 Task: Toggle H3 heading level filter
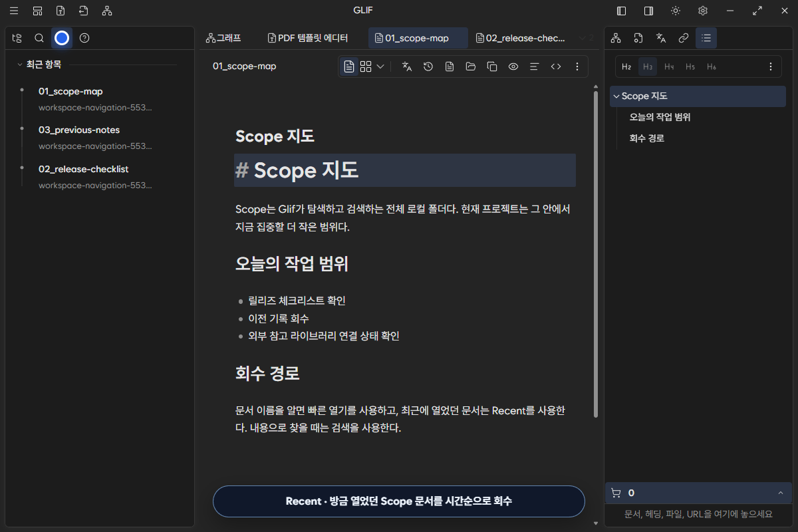pyautogui.click(x=648, y=66)
